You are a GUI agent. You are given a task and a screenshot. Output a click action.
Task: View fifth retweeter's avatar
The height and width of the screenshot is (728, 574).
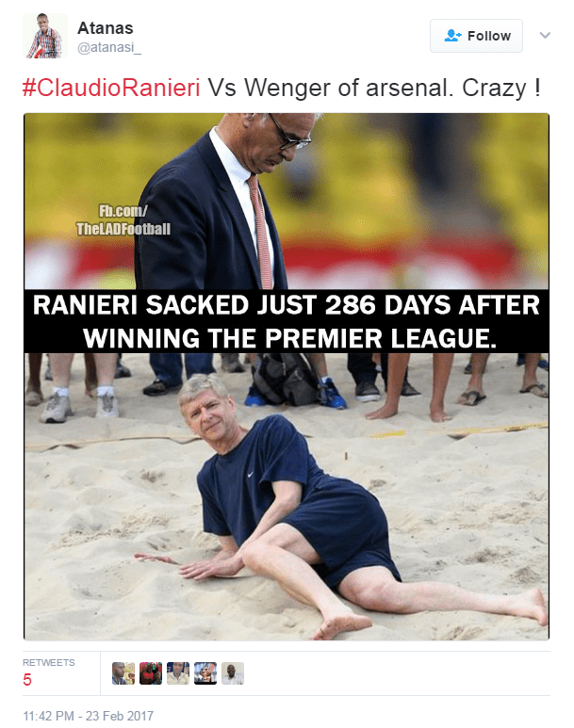click(233, 673)
